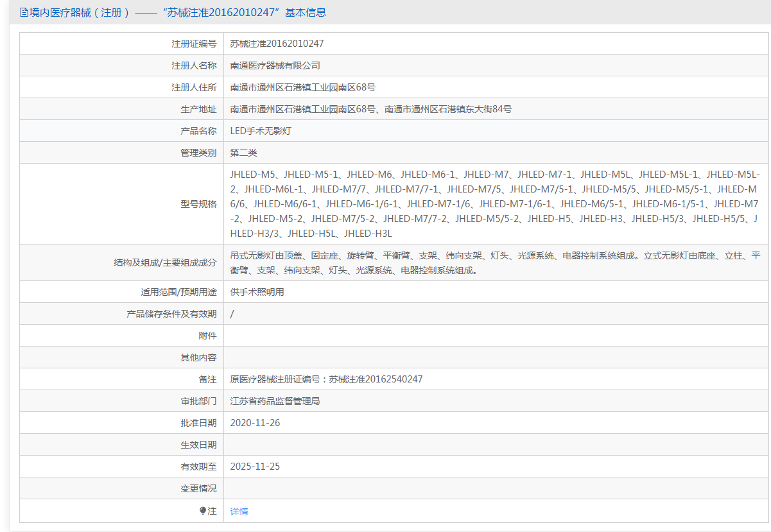Screen dimensions: 771x532
Task: Click the 变更情况 row label
Action: point(198,488)
